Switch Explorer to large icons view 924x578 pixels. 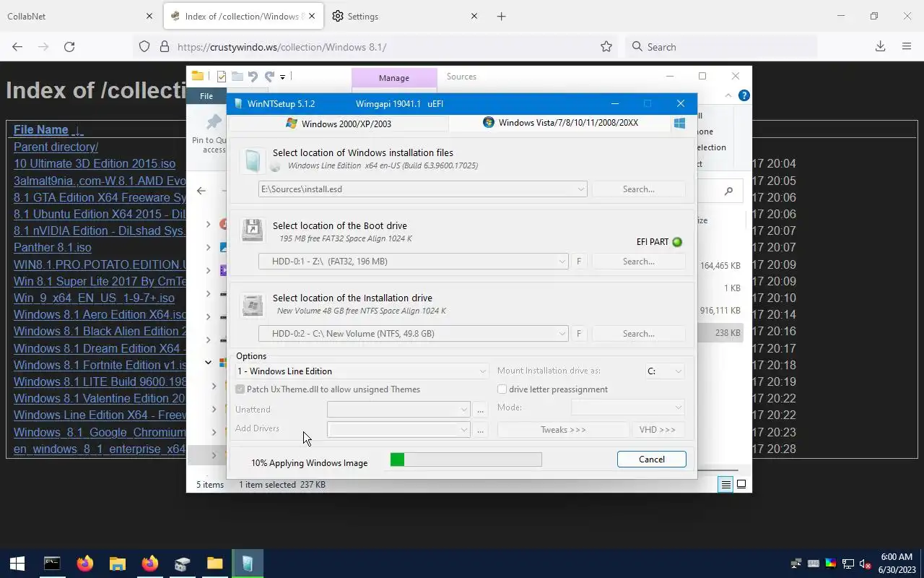(741, 485)
